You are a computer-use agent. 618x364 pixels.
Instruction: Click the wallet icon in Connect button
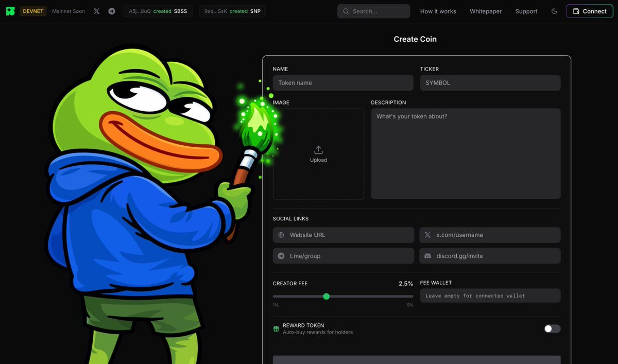point(576,11)
